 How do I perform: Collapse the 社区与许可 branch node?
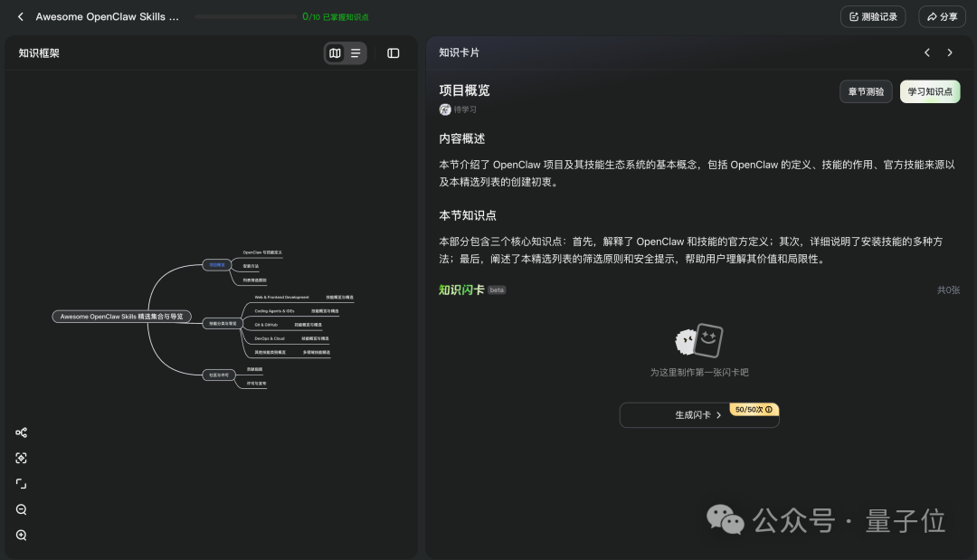point(217,375)
